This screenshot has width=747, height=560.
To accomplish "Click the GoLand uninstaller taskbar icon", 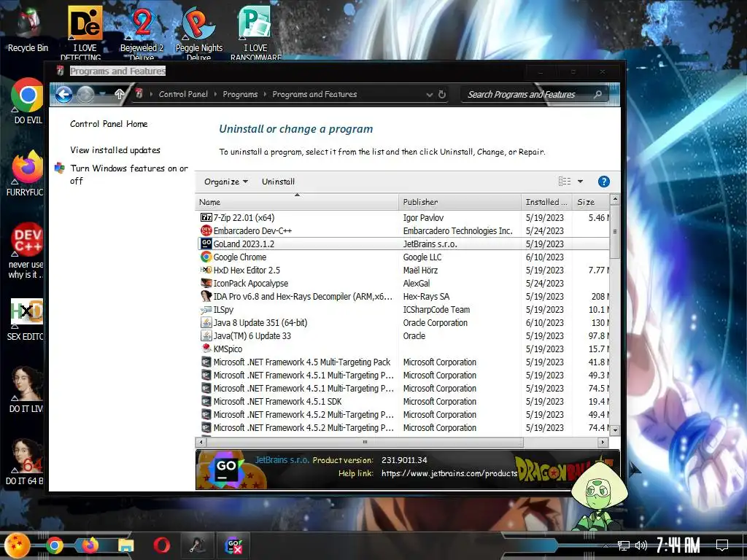I will tap(234, 545).
